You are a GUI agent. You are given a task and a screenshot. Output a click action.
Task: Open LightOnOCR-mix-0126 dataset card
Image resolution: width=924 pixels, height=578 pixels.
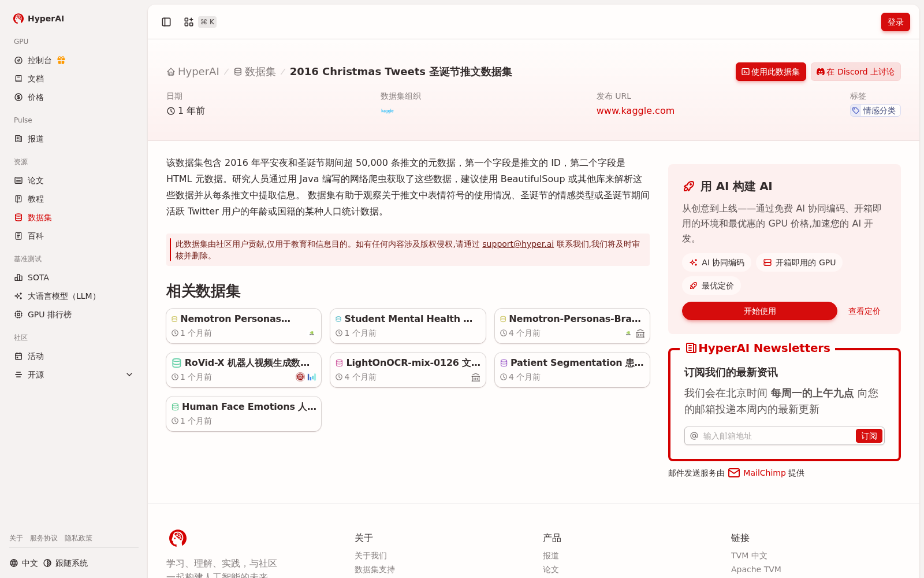click(408, 370)
